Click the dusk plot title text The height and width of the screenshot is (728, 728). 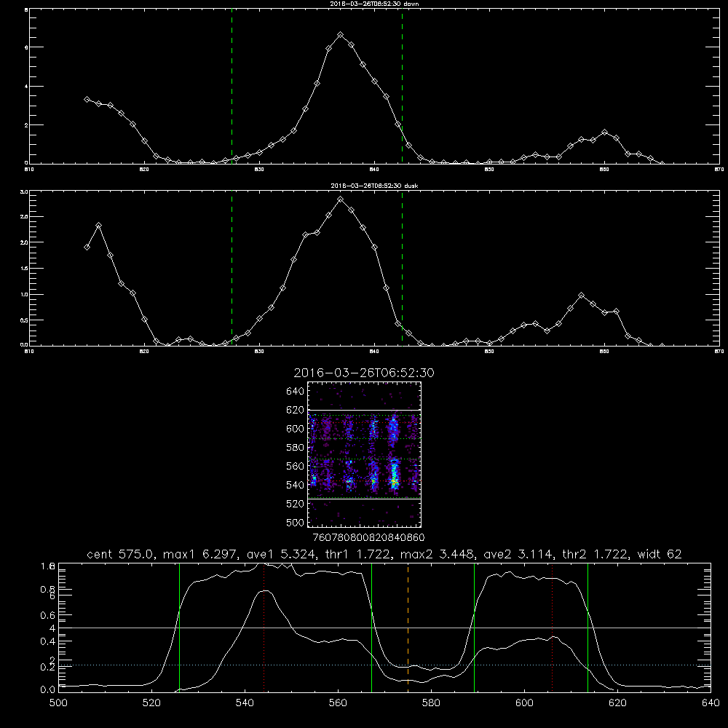click(x=374, y=186)
